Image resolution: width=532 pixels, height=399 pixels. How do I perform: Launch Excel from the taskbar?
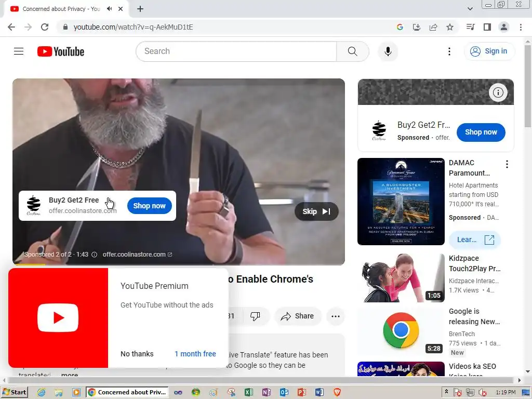249,392
